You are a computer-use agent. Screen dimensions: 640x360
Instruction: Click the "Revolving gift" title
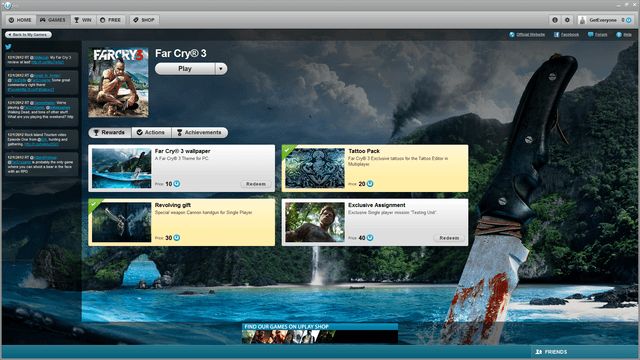[173, 205]
